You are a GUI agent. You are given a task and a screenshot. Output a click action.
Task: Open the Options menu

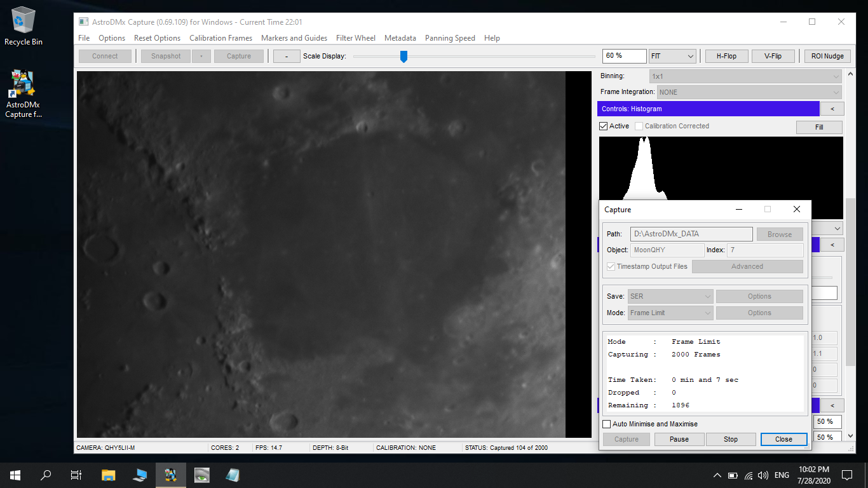click(x=112, y=38)
